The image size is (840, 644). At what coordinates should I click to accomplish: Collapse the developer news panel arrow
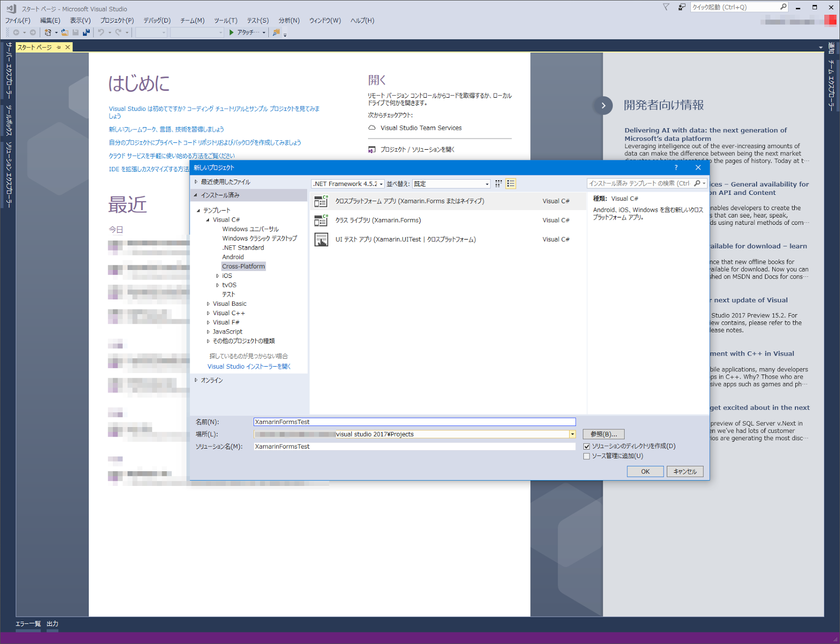604,106
